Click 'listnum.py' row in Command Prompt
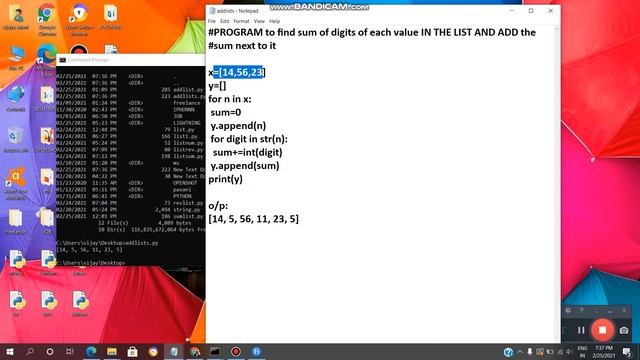 [130, 143]
